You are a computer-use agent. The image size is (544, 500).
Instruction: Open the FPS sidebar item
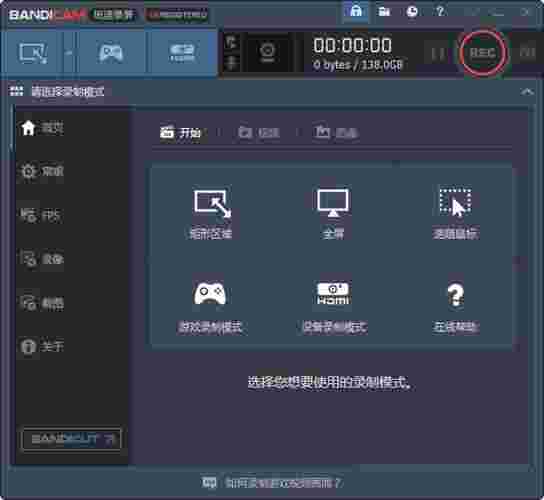(x=41, y=215)
